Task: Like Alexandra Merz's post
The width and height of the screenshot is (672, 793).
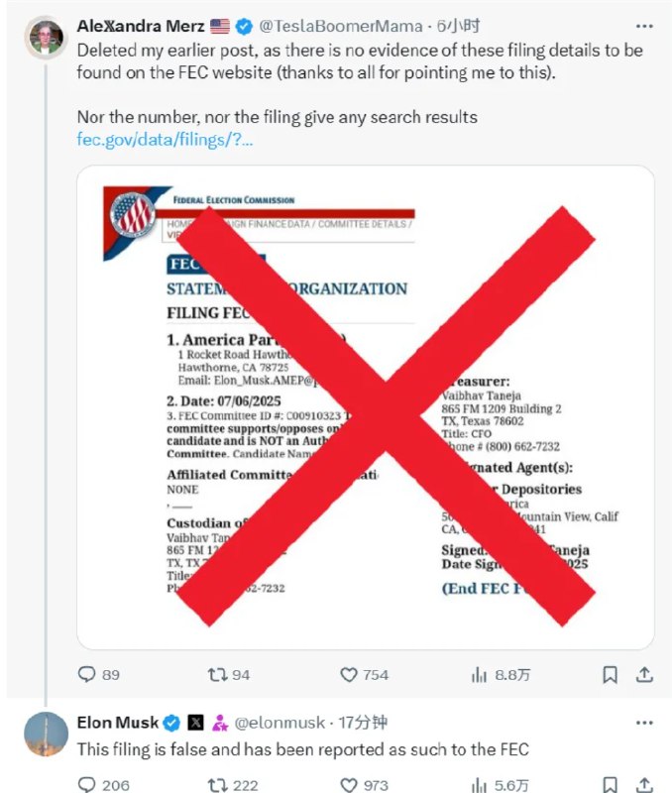Action: (x=348, y=674)
